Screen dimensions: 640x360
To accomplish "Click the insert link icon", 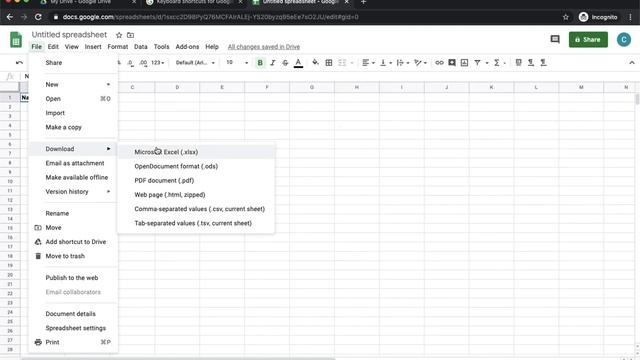I will [x=439, y=62].
